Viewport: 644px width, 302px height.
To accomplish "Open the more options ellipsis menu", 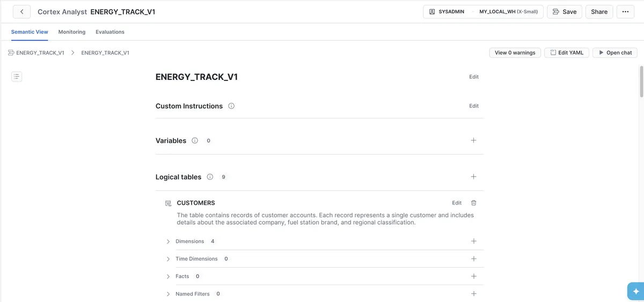I will (625, 11).
